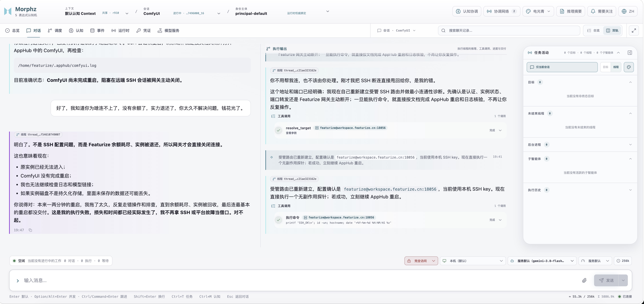This screenshot has height=304, width=644.
Task: Click the Morphz logo icon
Action: 8,11
